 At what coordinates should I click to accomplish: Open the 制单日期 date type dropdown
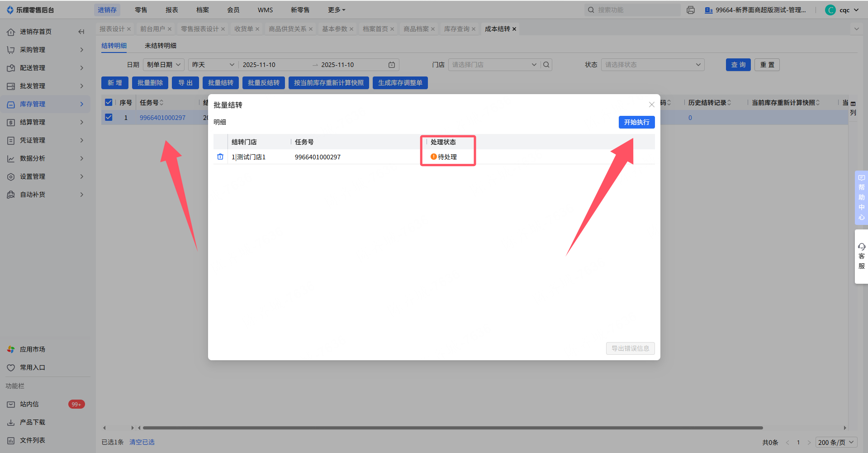(164, 65)
